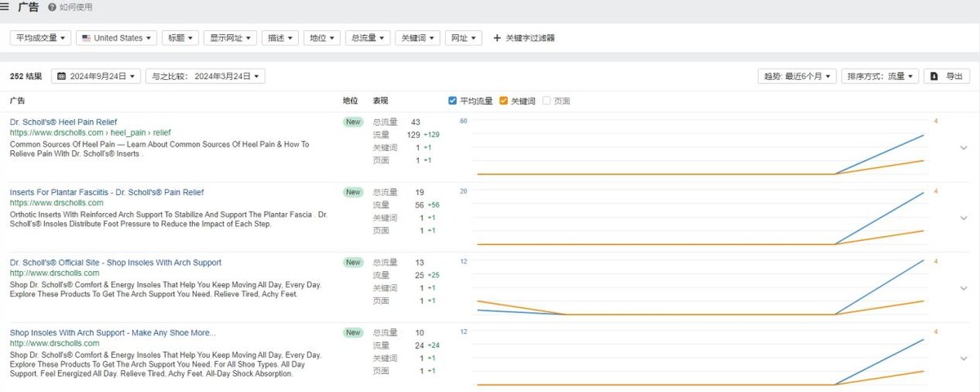
Task: Open Inserts For Plantar Fasciitis ad title
Action: [107, 192]
